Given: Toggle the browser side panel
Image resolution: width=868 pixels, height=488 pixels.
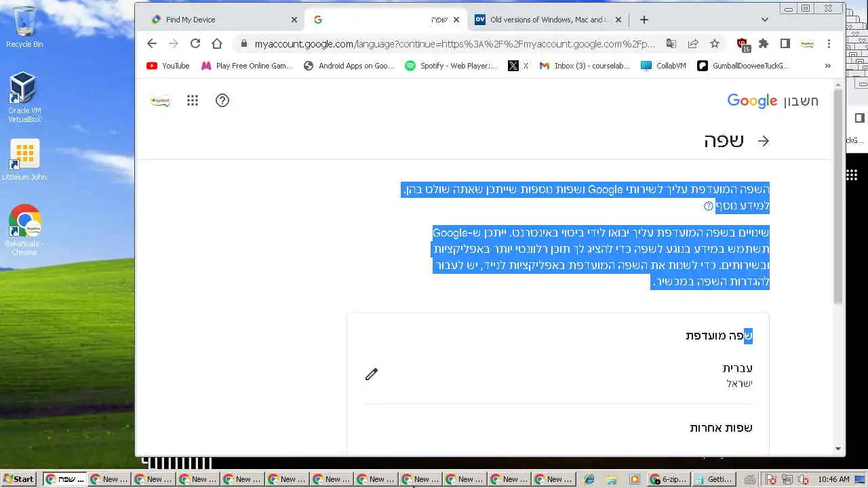Looking at the screenshot, I should point(785,43).
